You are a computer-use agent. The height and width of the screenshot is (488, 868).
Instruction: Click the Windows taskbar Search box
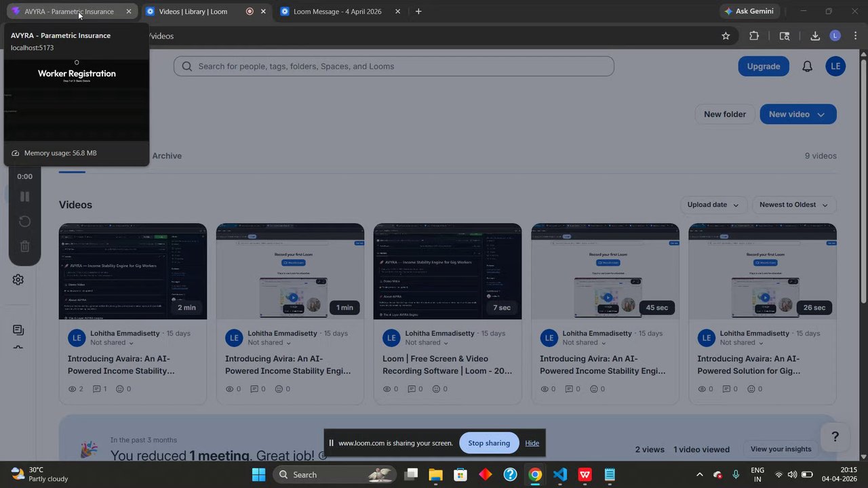tap(335, 474)
